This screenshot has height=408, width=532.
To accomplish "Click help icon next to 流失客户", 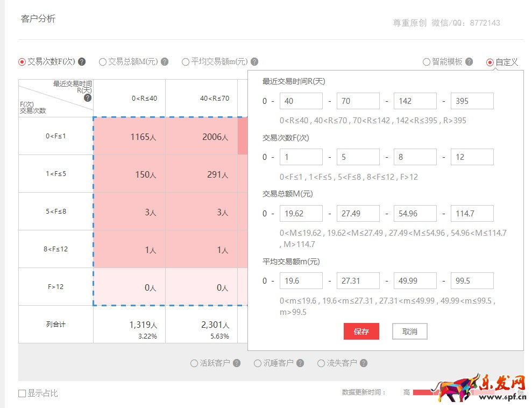I will click(364, 363).
